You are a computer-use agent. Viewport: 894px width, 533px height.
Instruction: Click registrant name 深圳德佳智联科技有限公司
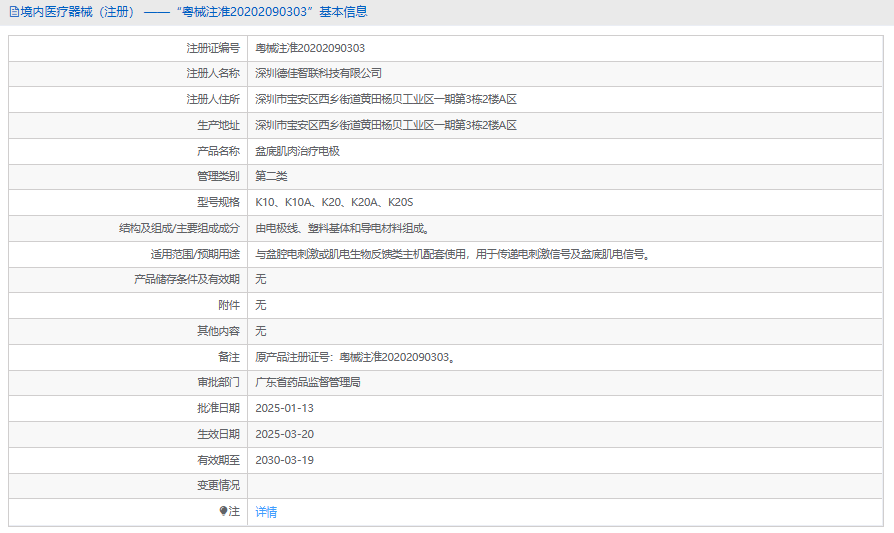pos(319,74)
